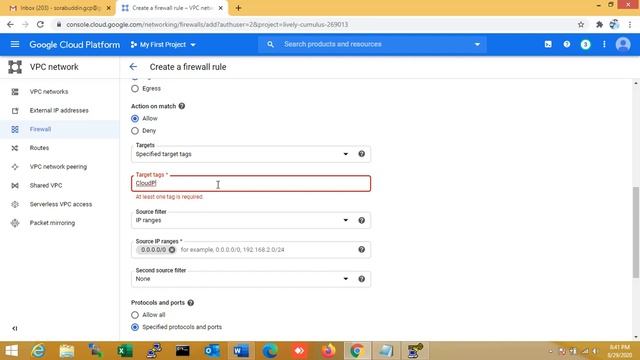
Task: Activate Cloud Shell icon in header
Action: point(548,44)
